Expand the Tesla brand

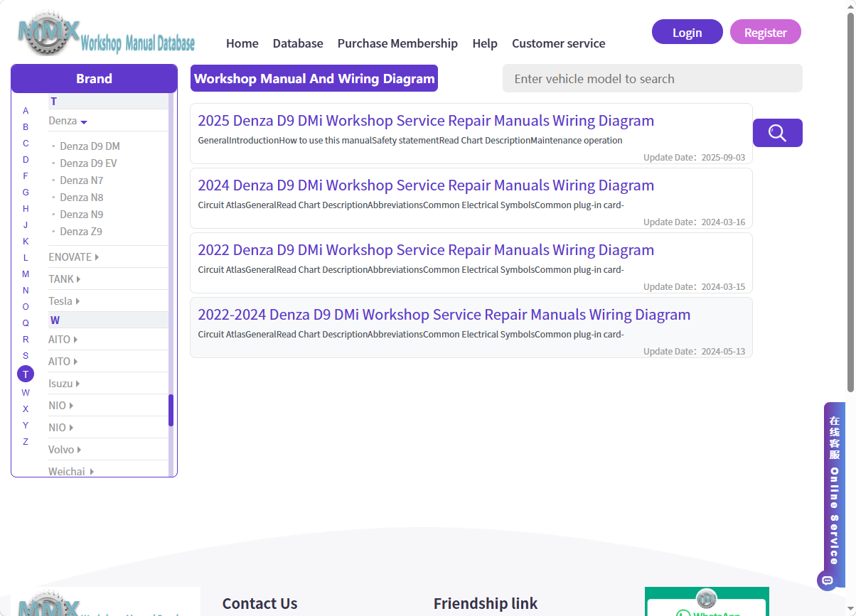(64, 301)
